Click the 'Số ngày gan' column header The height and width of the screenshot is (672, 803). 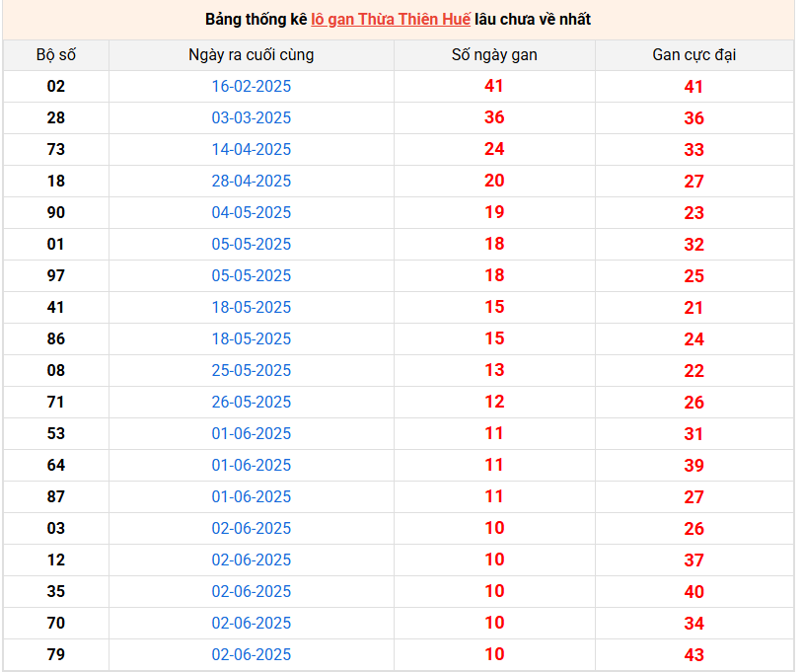494,55
